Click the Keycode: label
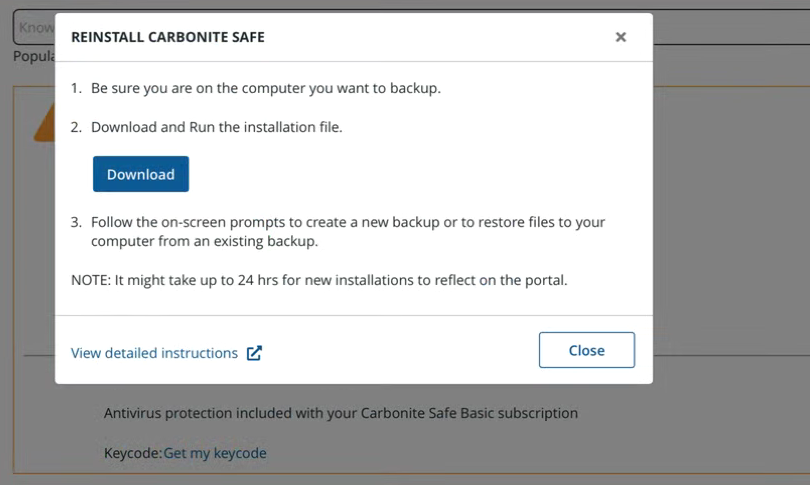 (133, 453)
